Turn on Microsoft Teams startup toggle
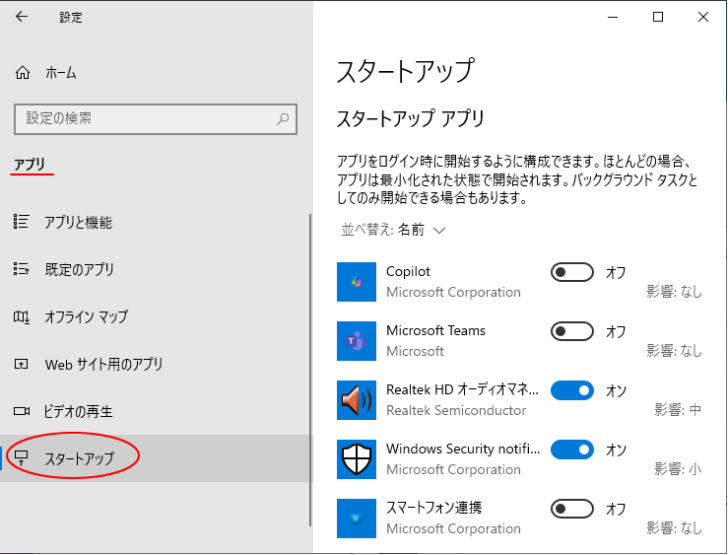Viewport: 728px width, 555px height. (572, 332)
